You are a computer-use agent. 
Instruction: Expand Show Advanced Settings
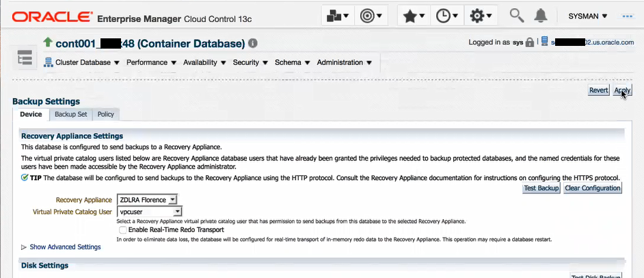click(61, 247)
